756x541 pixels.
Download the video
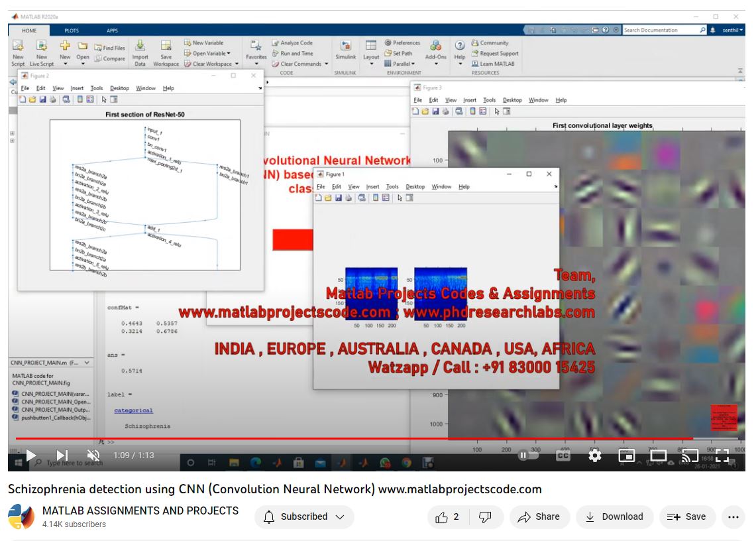(615, 517)
